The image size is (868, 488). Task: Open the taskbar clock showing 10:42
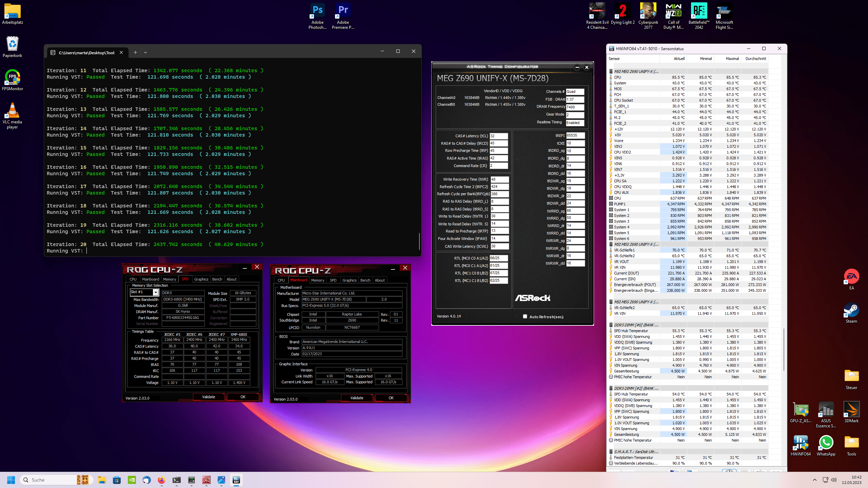[851, 480]
